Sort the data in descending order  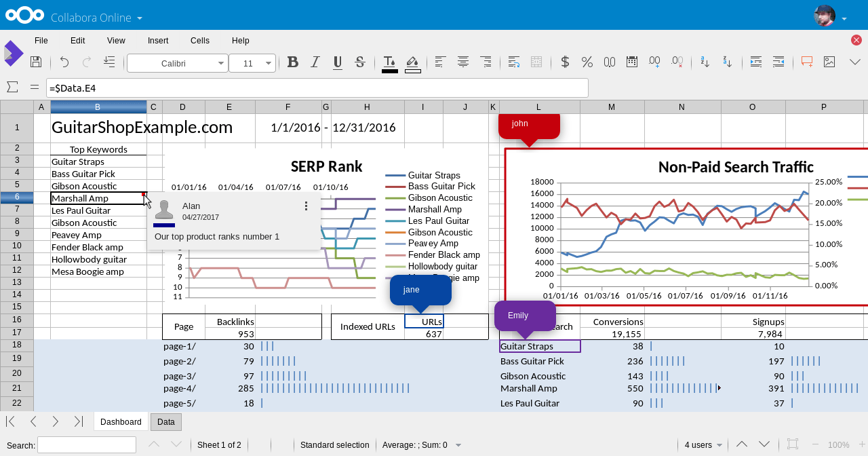(727, 62)
